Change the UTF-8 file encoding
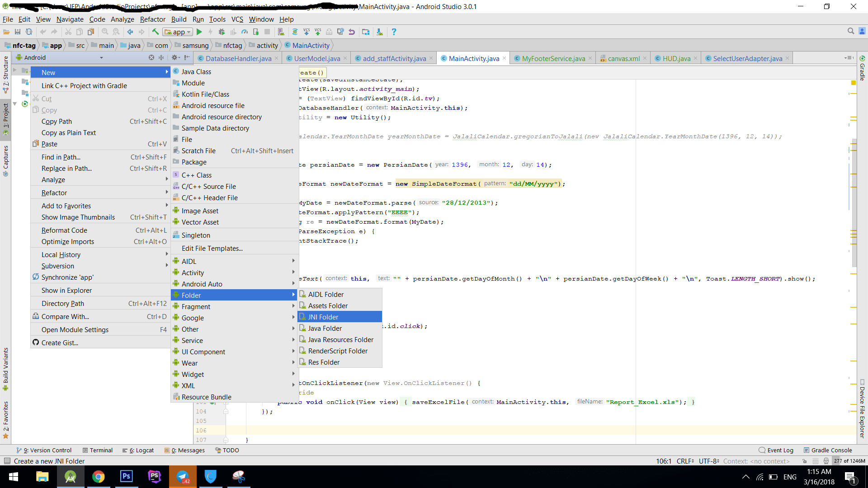The height and width of the screenshot is (488, 868). 709,461
